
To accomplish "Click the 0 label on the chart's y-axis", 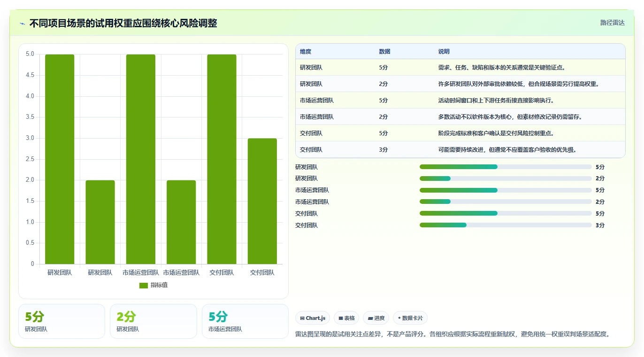I will [33, 264].
